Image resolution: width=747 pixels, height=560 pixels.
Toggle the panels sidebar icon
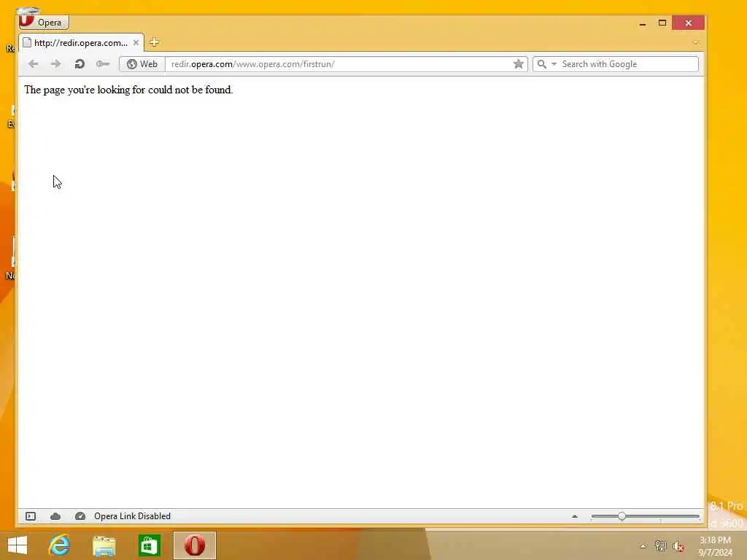tap(31, 516)
